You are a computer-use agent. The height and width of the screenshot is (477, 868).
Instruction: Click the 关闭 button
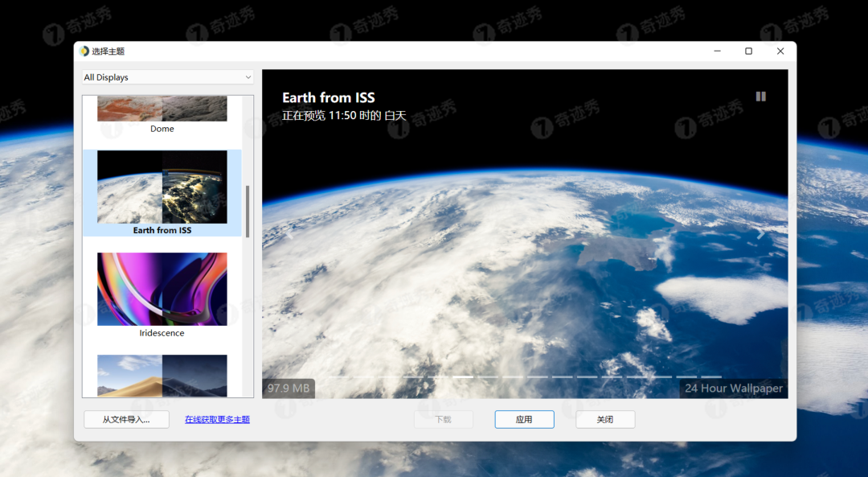tap(605, 419)
